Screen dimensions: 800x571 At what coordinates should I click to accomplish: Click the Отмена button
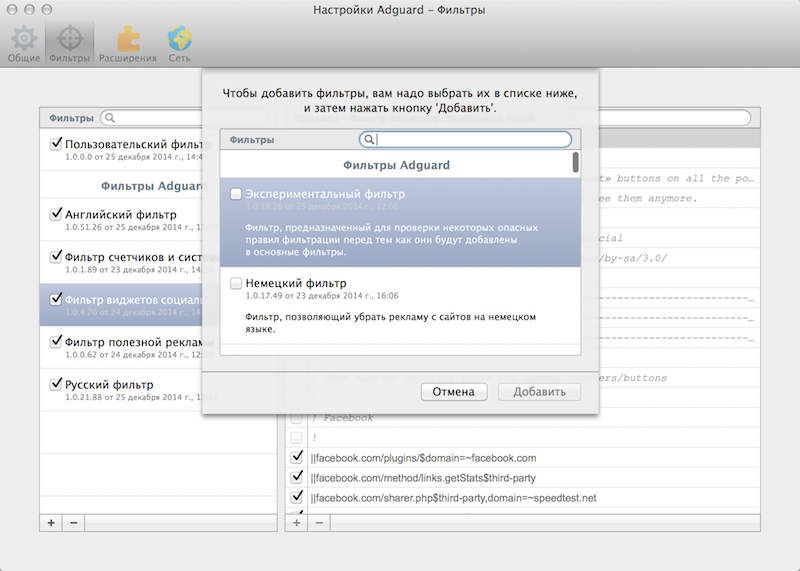point(454,392)
